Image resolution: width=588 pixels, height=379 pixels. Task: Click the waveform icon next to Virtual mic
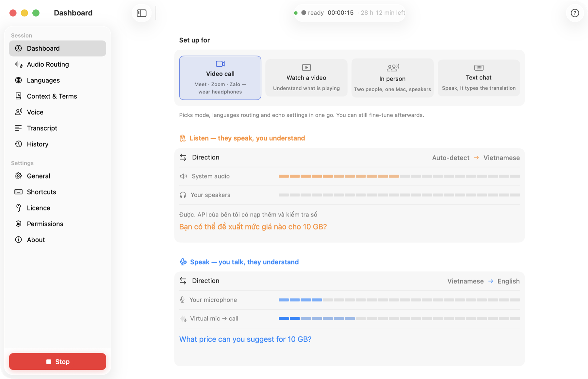[183, 319]
